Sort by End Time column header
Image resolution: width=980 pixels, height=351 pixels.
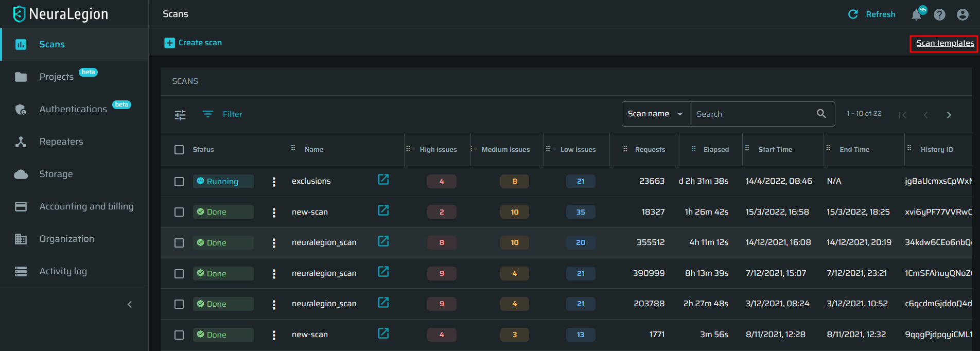854,150
